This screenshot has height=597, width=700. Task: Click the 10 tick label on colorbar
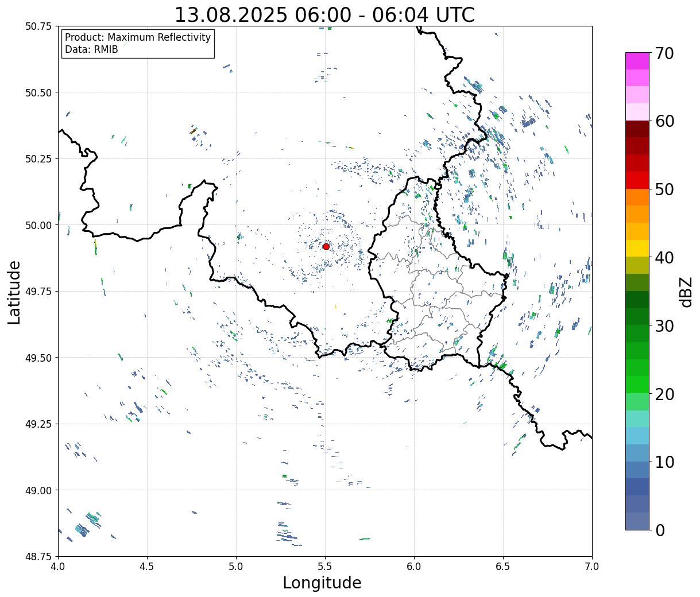[x=663, y=462]
